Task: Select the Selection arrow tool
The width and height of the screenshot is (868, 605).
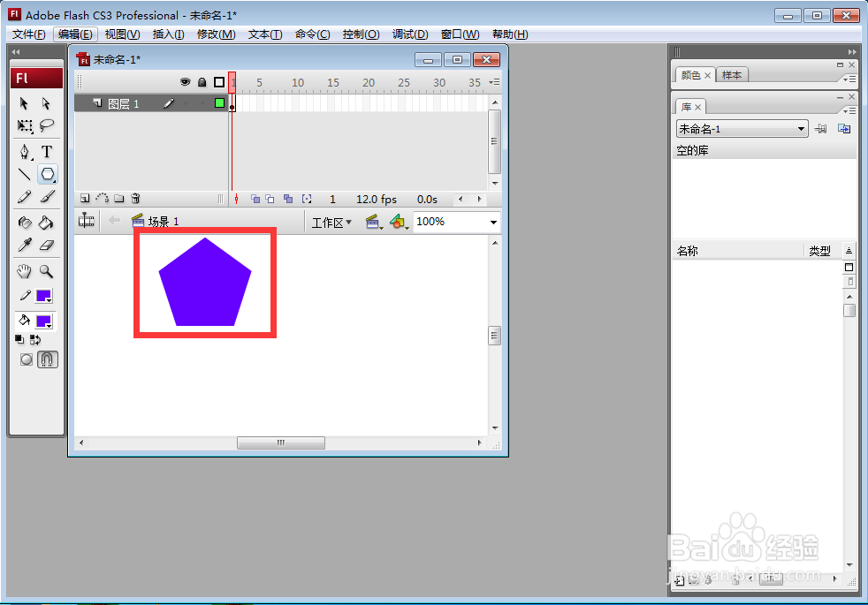Action: click(24, 103)
